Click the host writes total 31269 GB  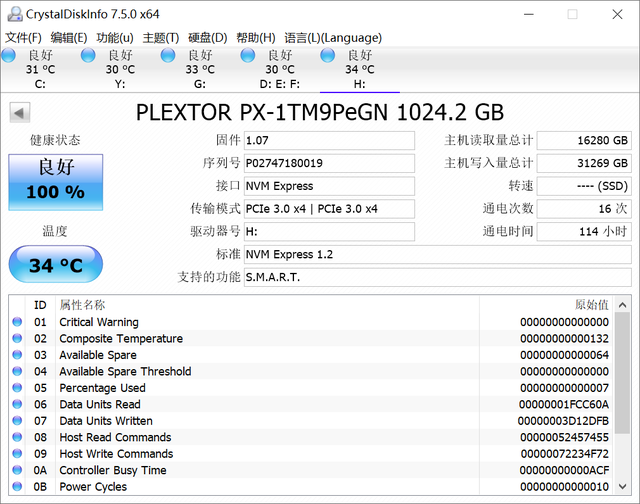point(584,163)
